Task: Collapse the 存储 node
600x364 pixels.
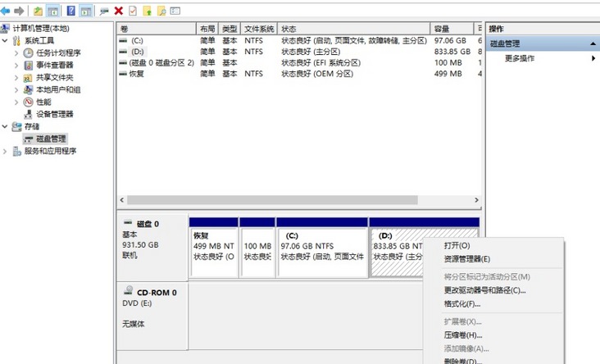Action: tap(5, 126)
